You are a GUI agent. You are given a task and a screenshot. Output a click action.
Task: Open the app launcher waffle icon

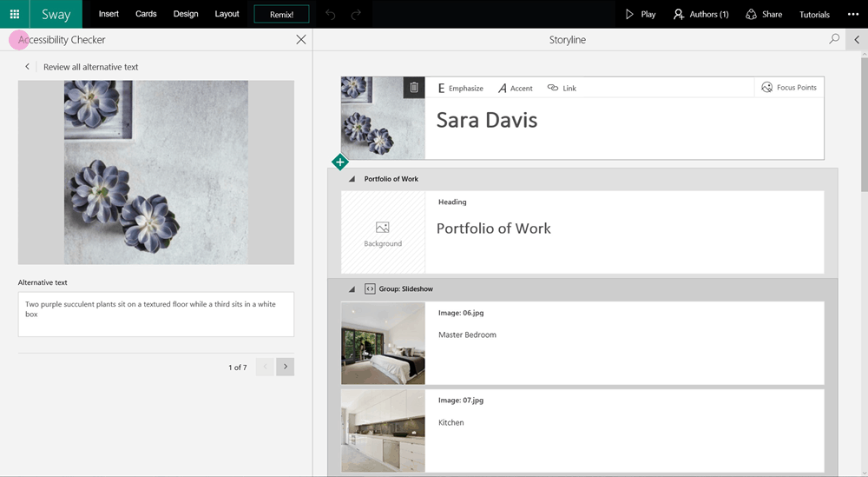[x=15, y=14]
